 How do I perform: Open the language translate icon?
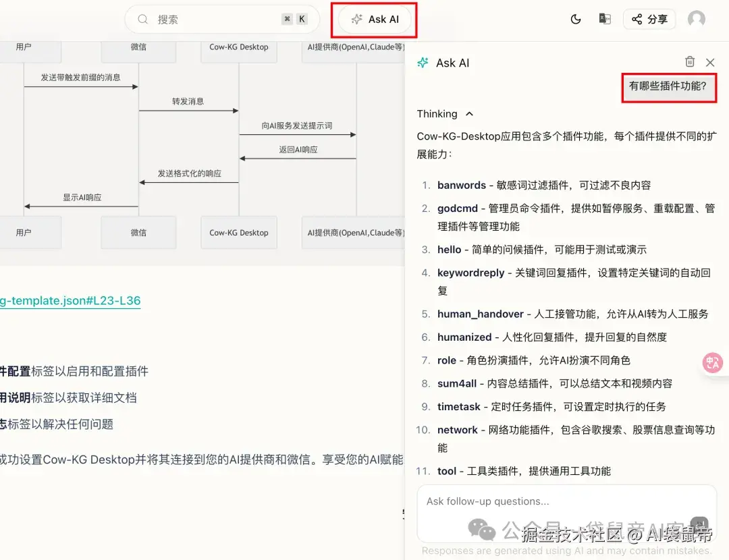pyautogui.click(x=605, y=19)
